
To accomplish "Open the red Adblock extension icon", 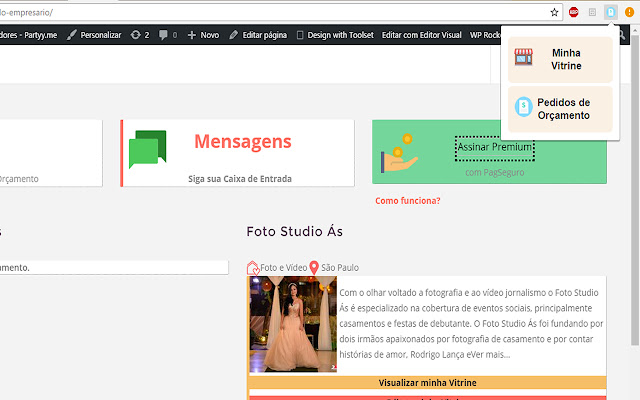I will tap(573, 12).
